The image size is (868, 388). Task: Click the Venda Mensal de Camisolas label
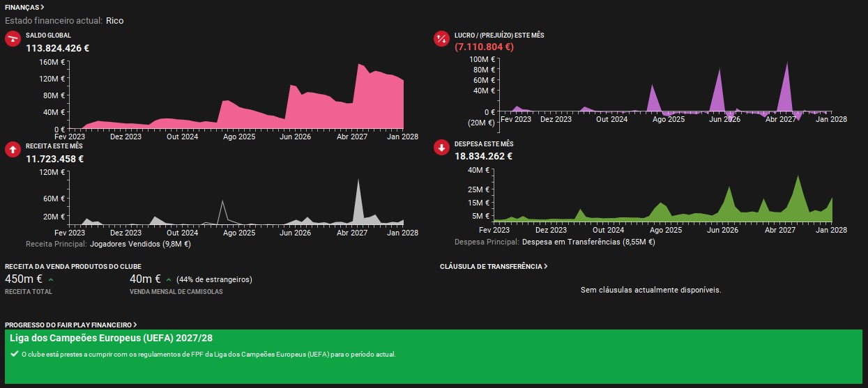pyautogui.click(x=176, y=292)
